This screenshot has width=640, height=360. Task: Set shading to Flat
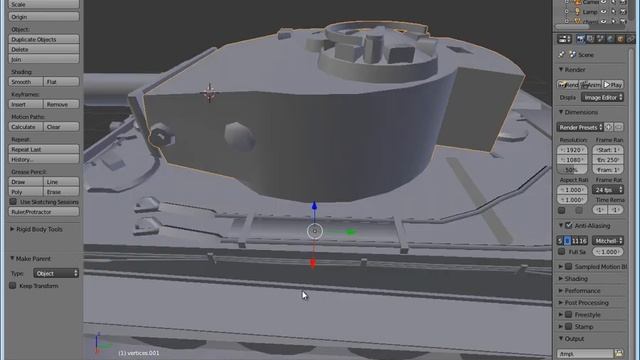(x=61, y=82)
